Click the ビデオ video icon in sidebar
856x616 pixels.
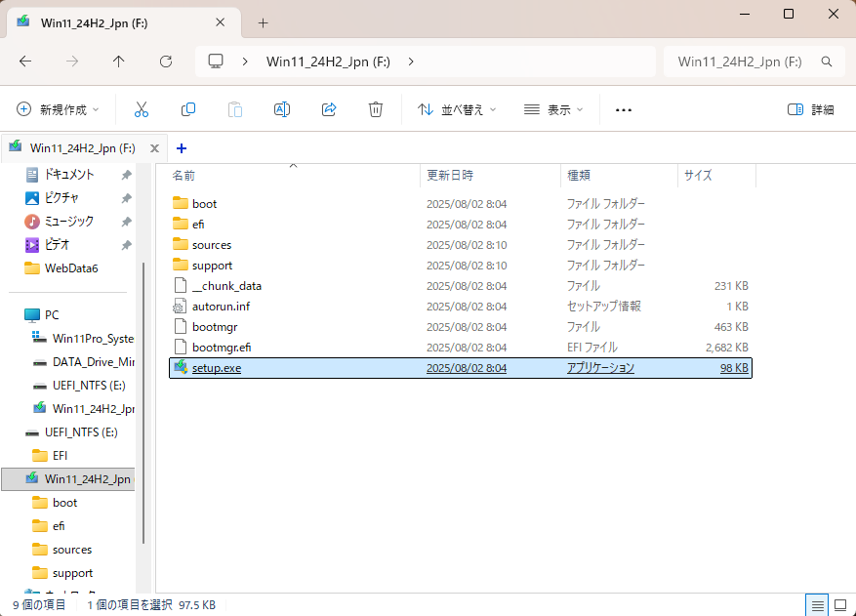click(32, 245)
